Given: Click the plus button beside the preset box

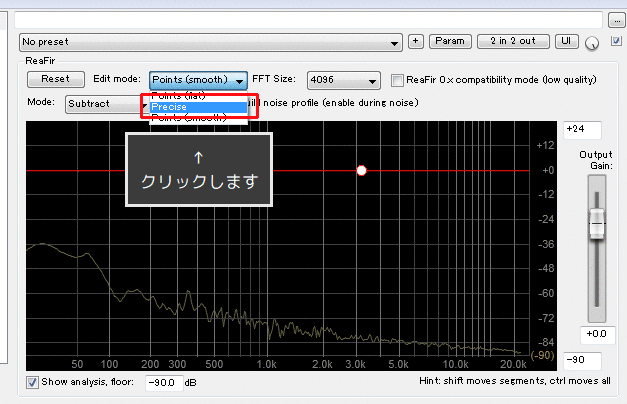Looking at the screenshot, I should [x=416, y=42].
